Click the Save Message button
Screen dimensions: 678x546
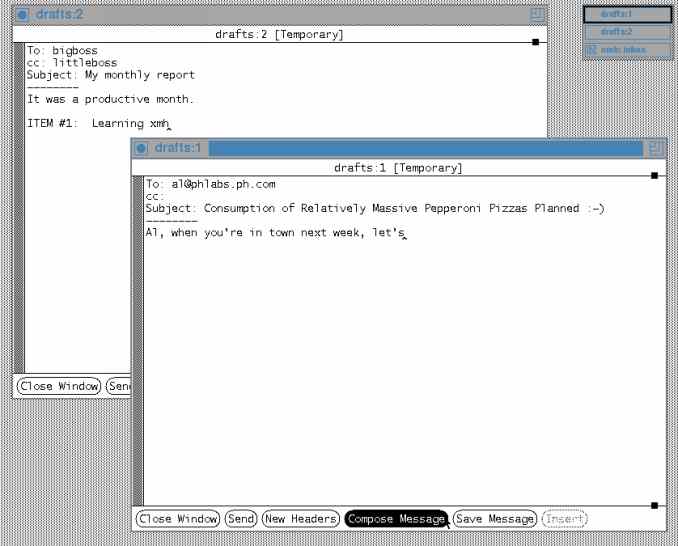[494, 519]
